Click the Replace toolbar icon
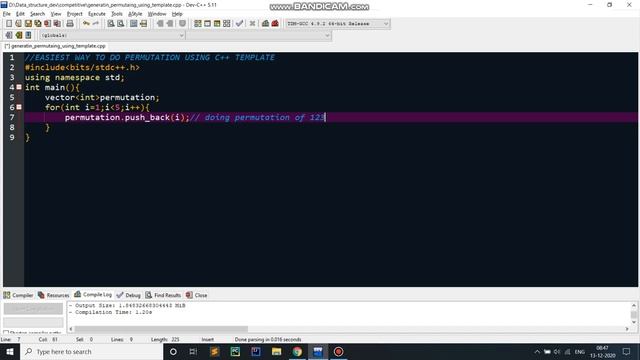 pos(120,24)
